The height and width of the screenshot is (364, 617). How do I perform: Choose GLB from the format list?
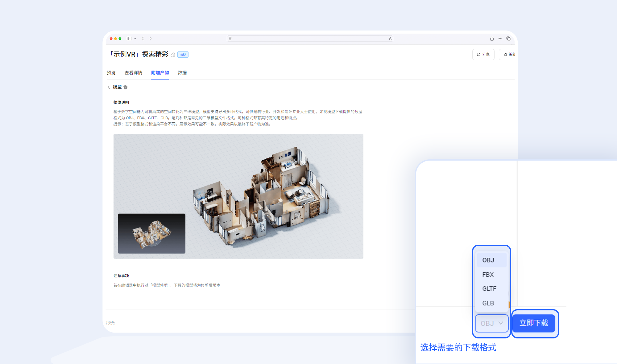pyautogui.click(x=491, y=303)
